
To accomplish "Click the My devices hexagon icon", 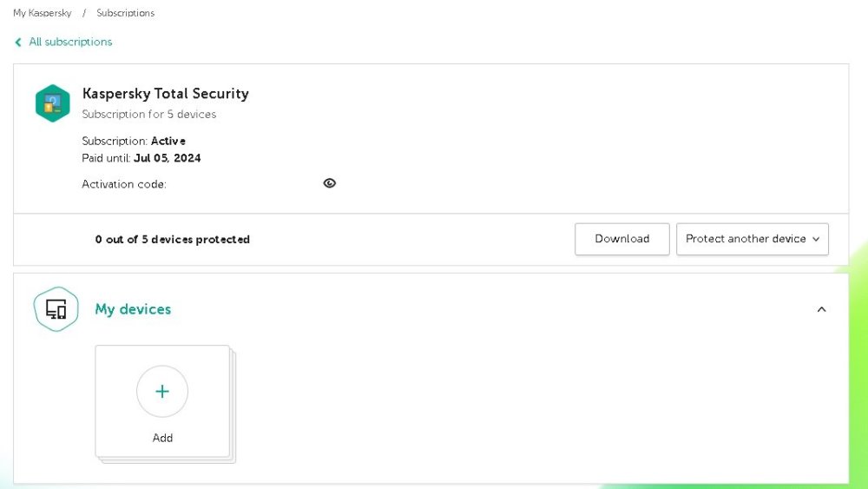I will coord(56,309).
